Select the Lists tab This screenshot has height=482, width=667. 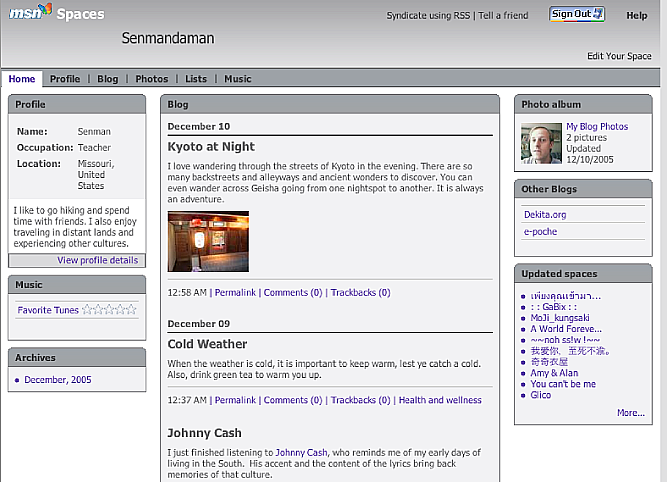pyautogui.click(x=196, y=79)
